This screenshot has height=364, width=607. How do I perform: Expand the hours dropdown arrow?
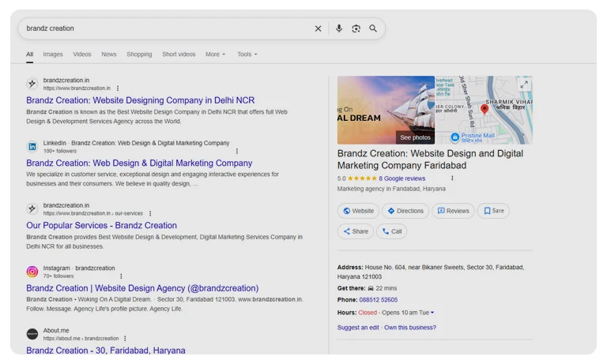click(x=432, y=313)
